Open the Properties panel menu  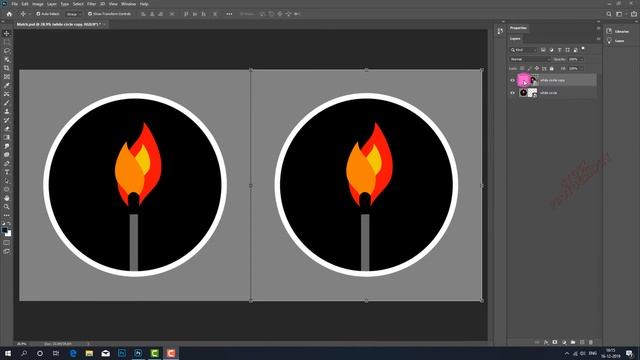(598, 28)
